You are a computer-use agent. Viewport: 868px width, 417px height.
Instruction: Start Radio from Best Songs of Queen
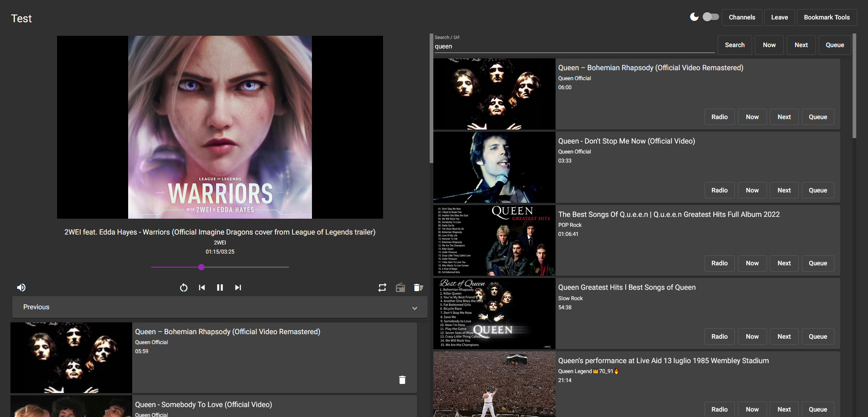click(x=719, y=336)
